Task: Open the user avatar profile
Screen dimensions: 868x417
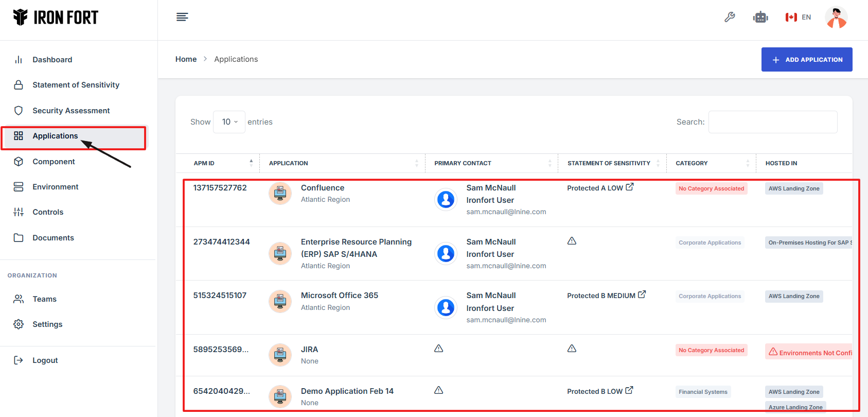Action: pos(836,18)
